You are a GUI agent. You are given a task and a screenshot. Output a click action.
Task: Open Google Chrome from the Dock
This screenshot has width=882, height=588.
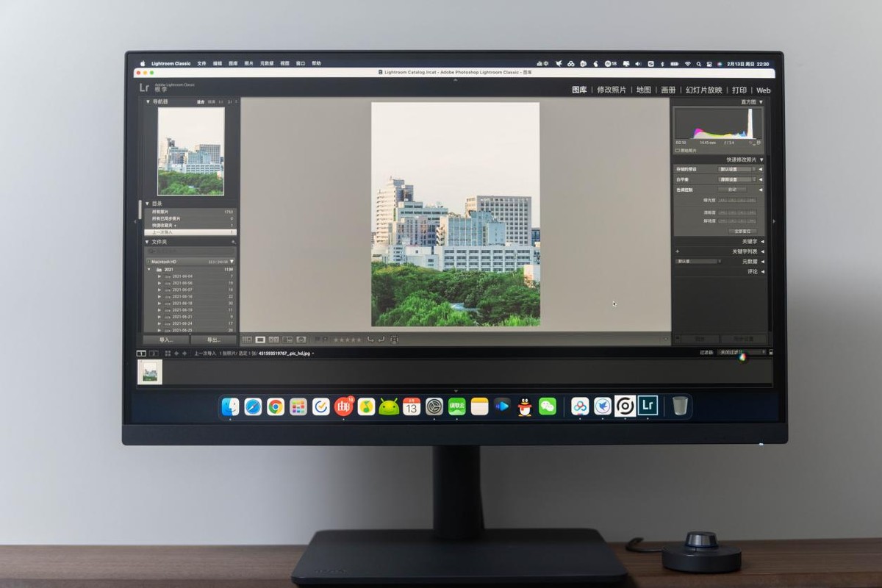(x=276, y=406)
